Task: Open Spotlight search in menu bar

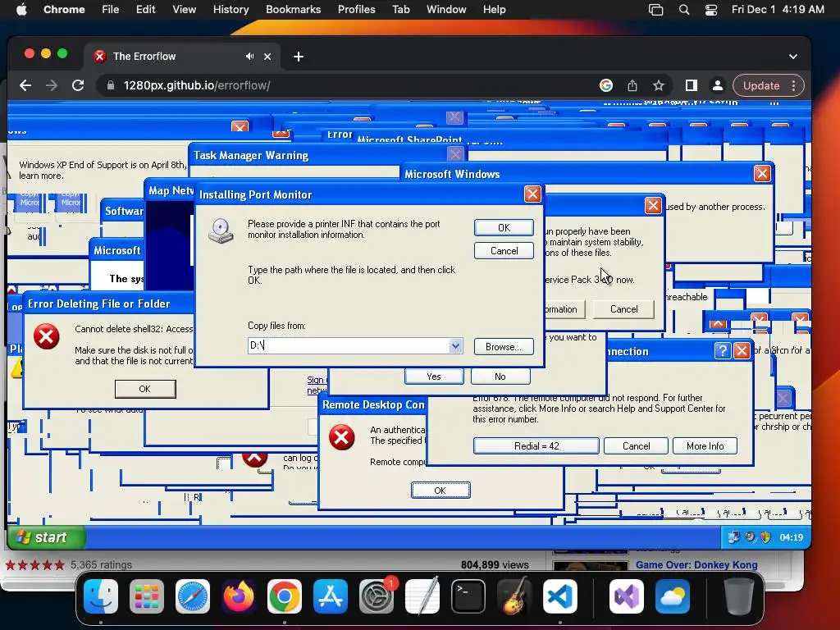Action: [684, 9]
